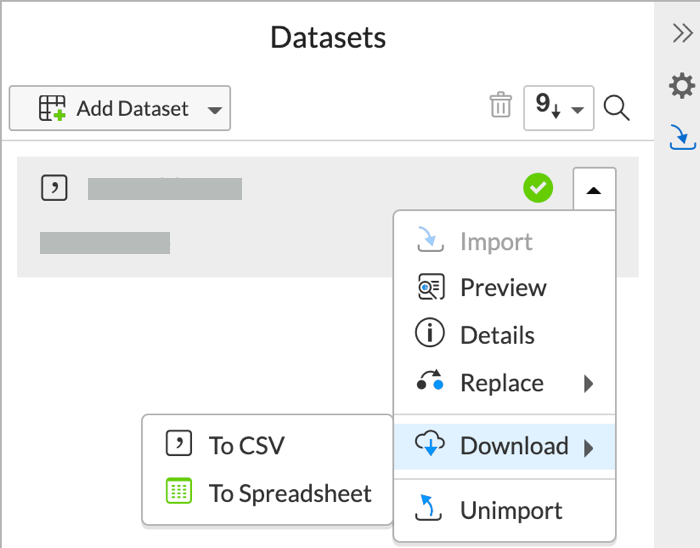The width and height of the screenshot is (700, 548).
Task: Choose Import from the dataset menu
Action: point(504,241)
